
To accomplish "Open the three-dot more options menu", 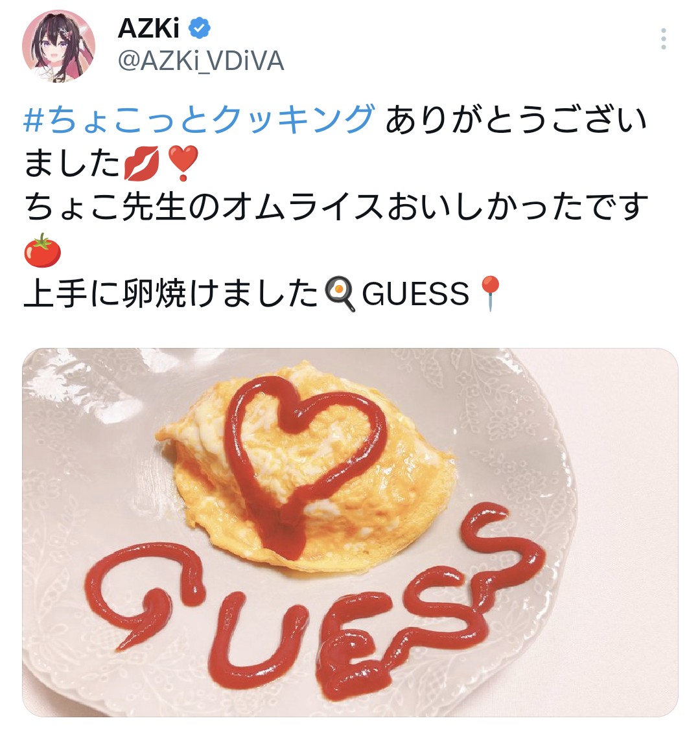I will 663,39.
